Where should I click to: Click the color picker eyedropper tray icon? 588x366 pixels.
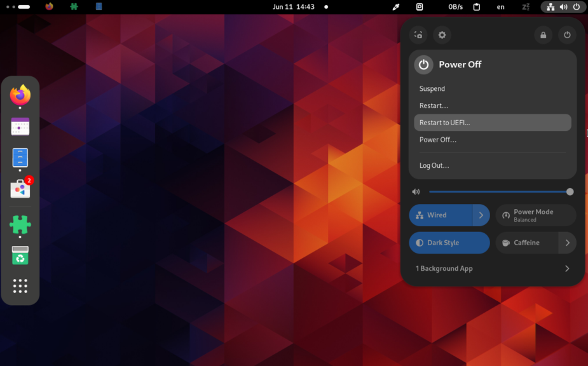[396, 7]
